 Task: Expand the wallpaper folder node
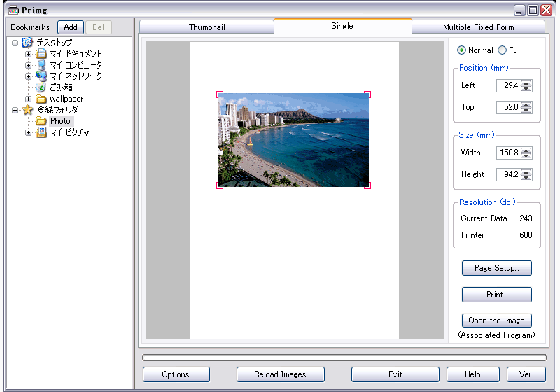click(28, 99)
